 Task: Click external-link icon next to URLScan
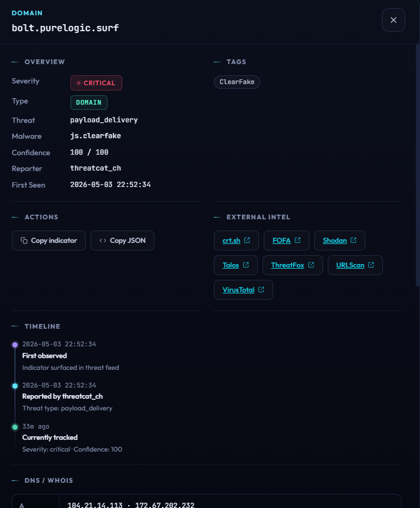[x=371, y=265]
